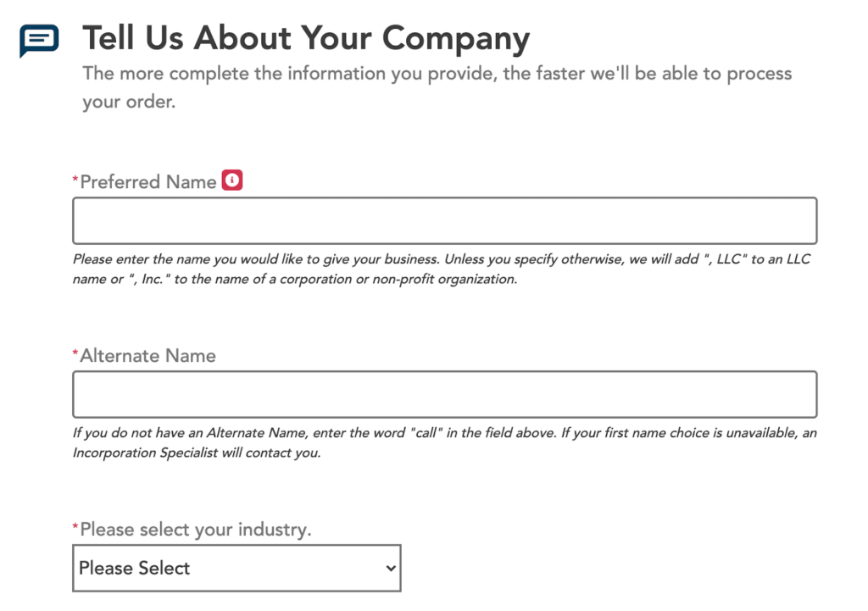
Task: Click the red asterisk before Preferred Name
Action: pyautogui.click(x=75, y=179)
